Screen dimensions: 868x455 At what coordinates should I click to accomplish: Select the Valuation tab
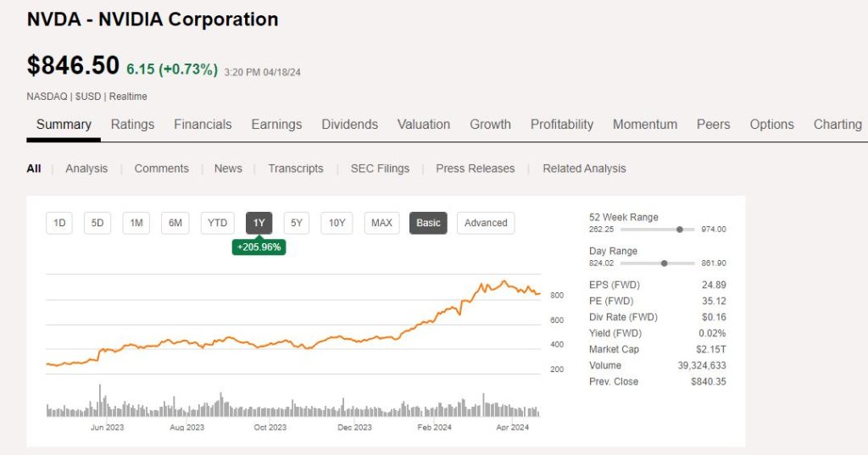point(424,125)
